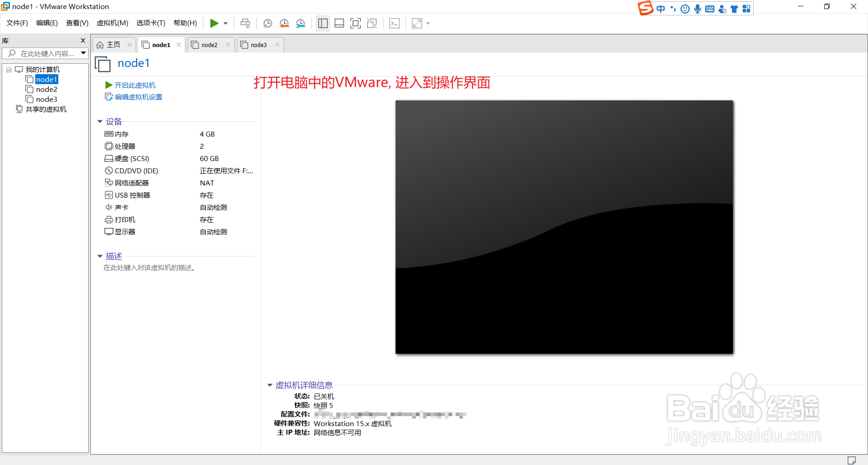Open 编辑虚拟机设置 settings
Viewport: 868px width, 465px height.
click(x=137, y=97)
